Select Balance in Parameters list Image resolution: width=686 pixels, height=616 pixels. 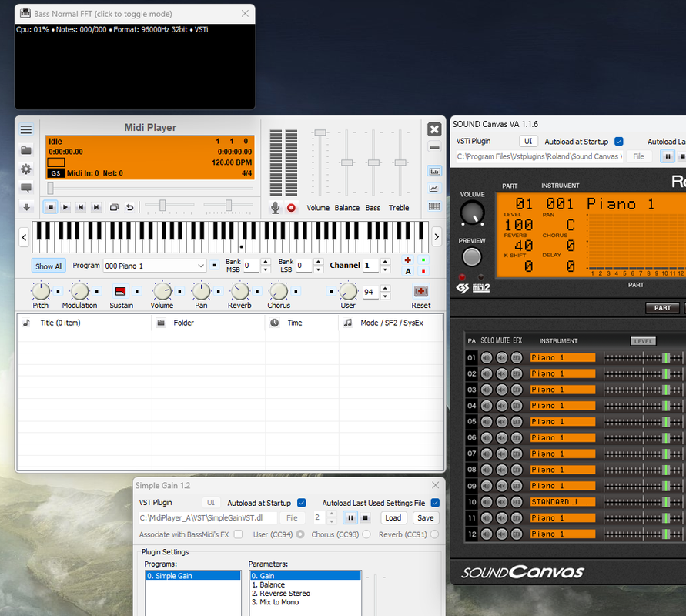click(305, 585)
